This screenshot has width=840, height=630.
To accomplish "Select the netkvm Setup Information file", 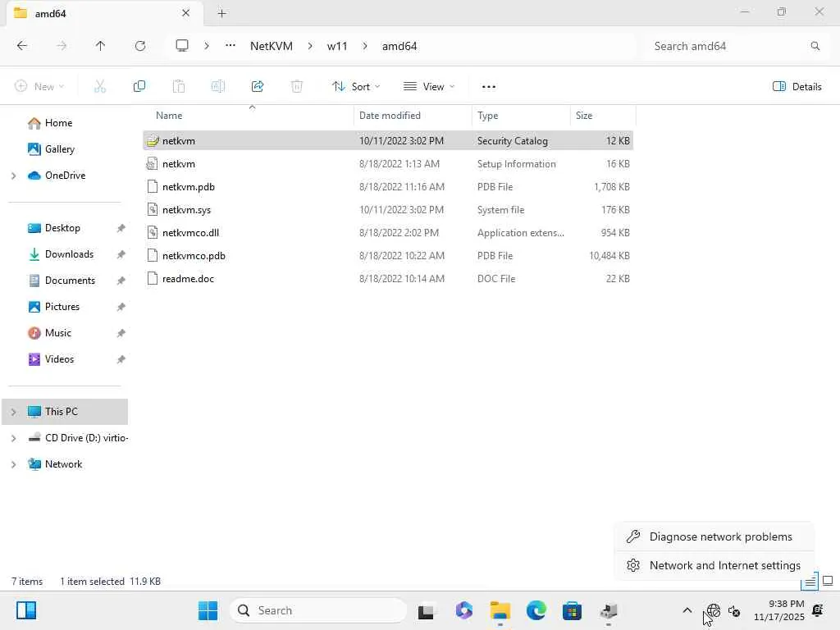I will (388, 164).
